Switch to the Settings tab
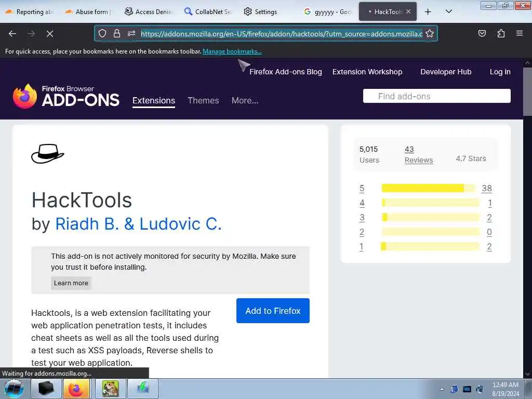Screen dimensions: 532x399 tap(261, 11)
